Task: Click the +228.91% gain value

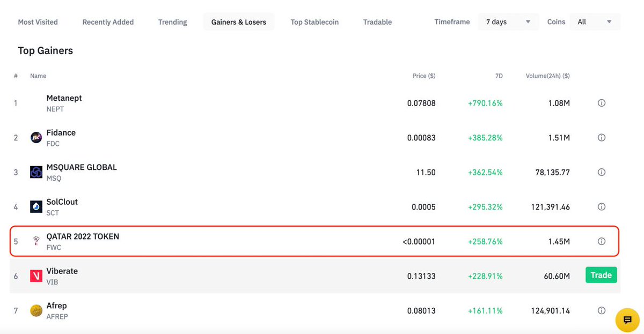Action: point(485,276)
